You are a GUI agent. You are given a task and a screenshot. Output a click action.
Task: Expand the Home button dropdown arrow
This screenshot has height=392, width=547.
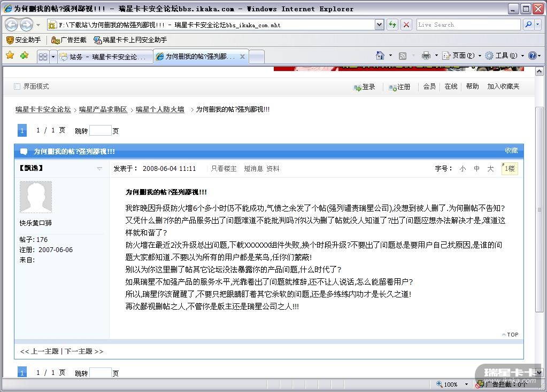click(x=390, y=56)
